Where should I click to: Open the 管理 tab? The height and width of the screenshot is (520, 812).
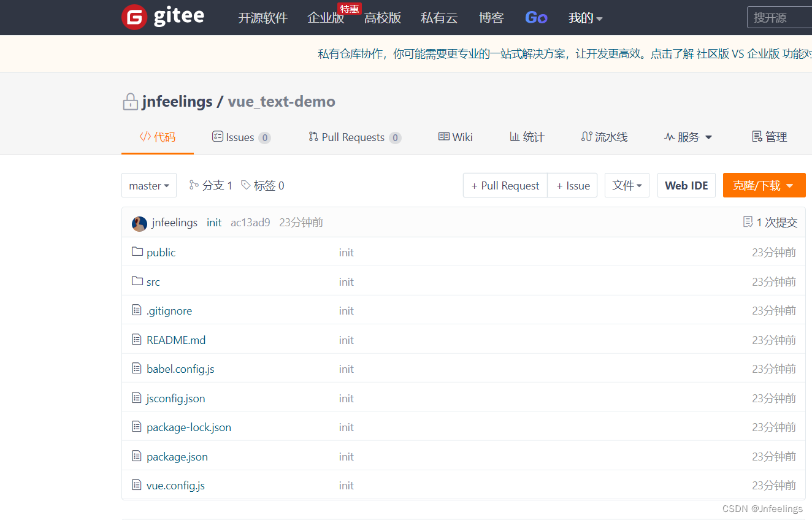pos(769,137)
